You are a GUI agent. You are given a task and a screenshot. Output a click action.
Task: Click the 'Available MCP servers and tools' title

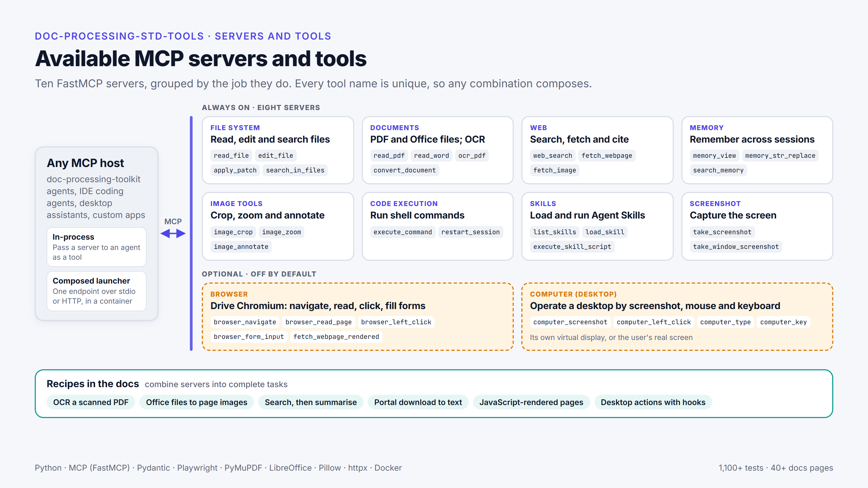tap(201, 59)
